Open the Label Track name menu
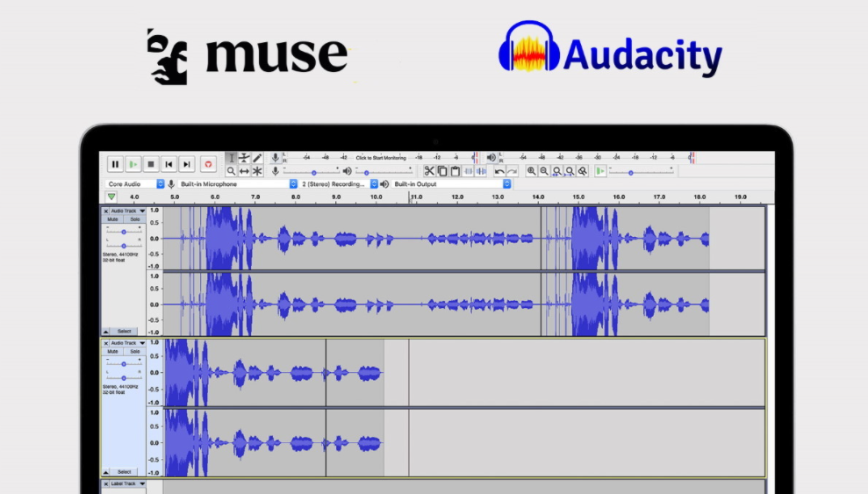Screen dimensions: 868x494 pos(127,483)
